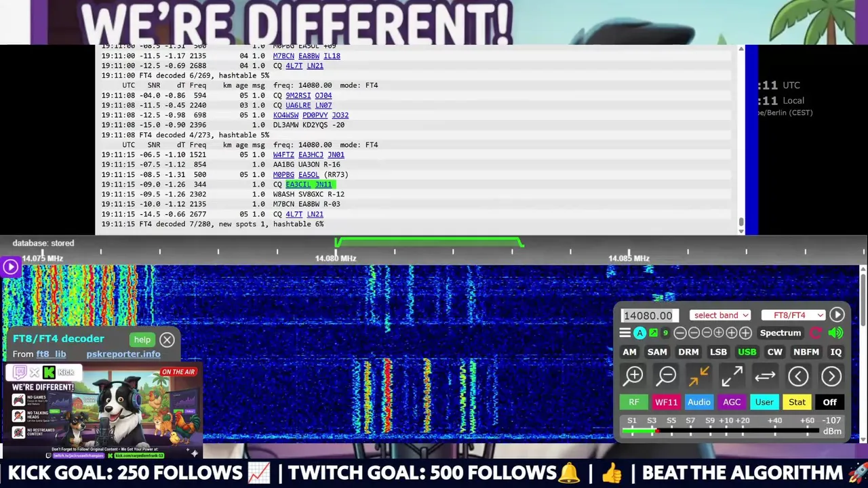
Task: Open the ft8_lib link
Action: [51, 354]
